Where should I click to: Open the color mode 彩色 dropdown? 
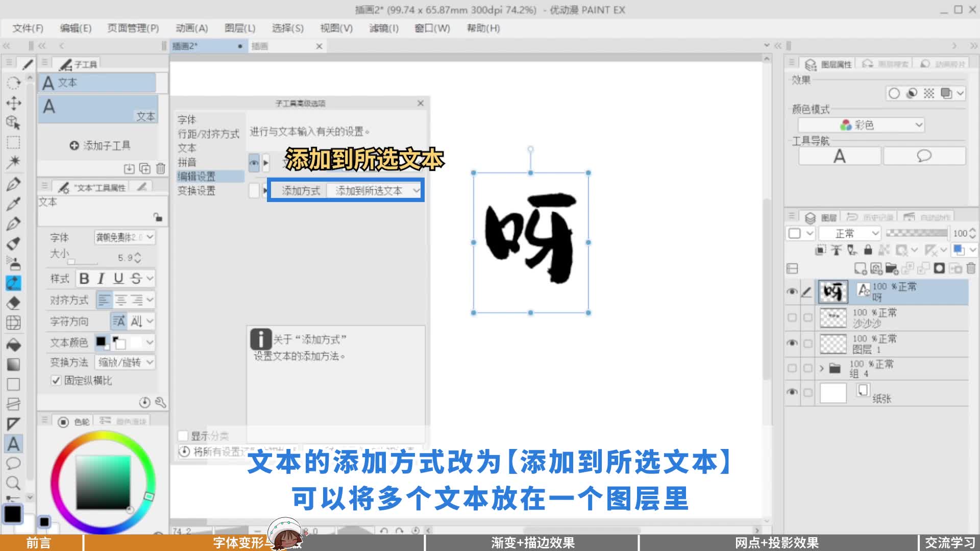coord(861,125)
